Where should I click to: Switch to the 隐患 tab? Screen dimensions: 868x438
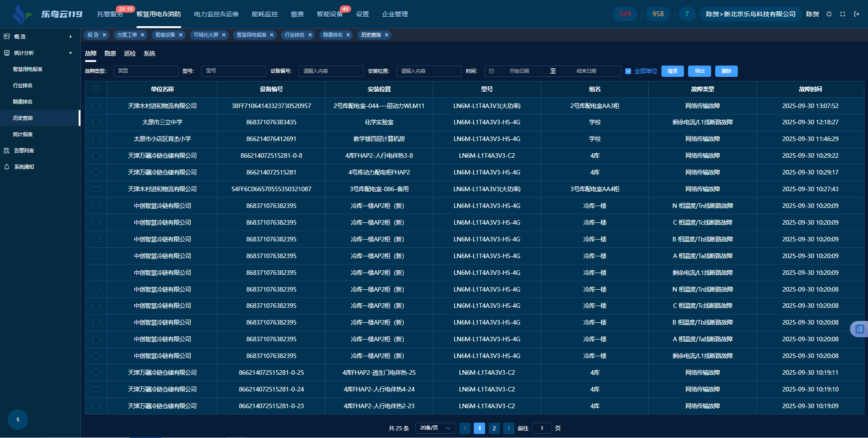[x=110, y=53]
